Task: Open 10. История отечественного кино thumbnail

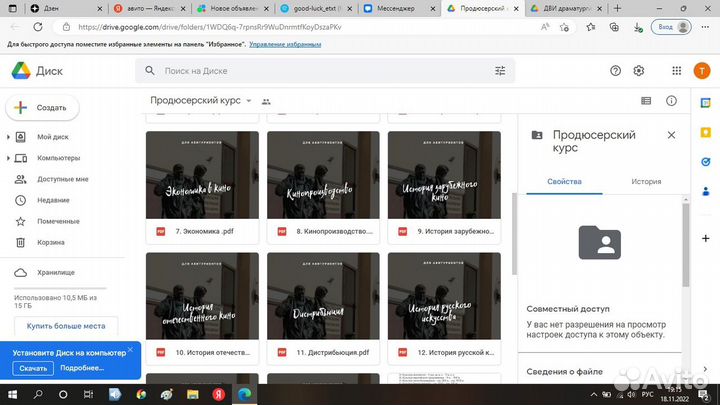Action: point(202,296)
